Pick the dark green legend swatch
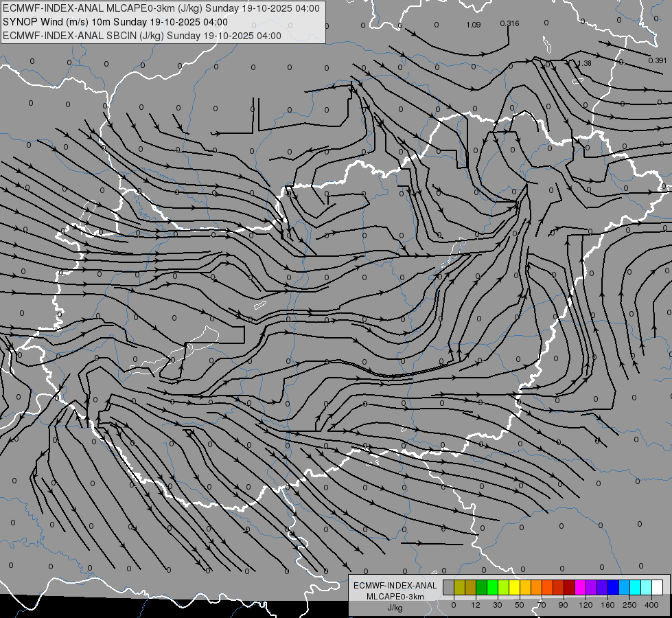The height and width of the screenshot is (618, 672). [482, 587]
